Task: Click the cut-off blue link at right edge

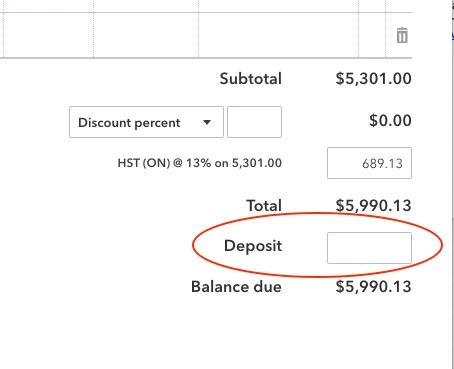Action: coord(453,35)
